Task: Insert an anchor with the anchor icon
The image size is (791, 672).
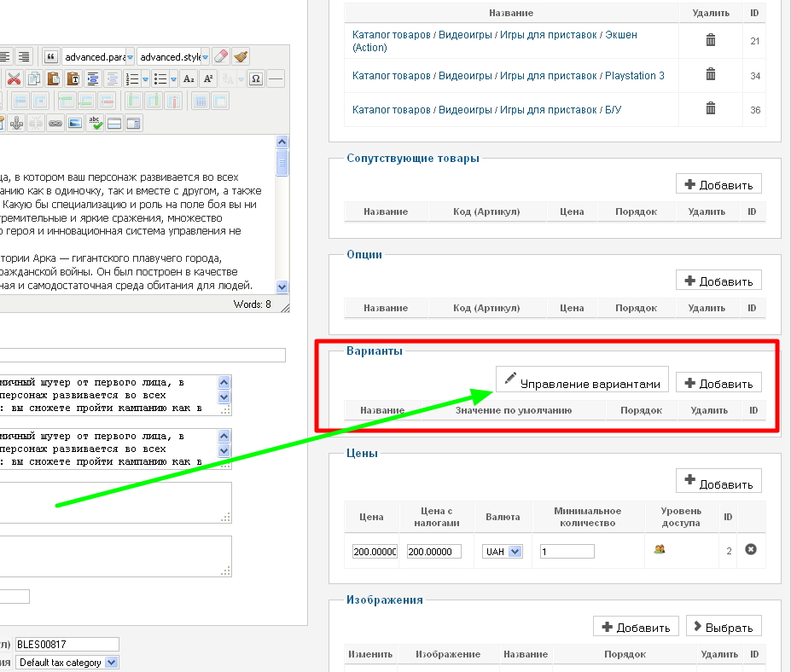Action: 17,123
